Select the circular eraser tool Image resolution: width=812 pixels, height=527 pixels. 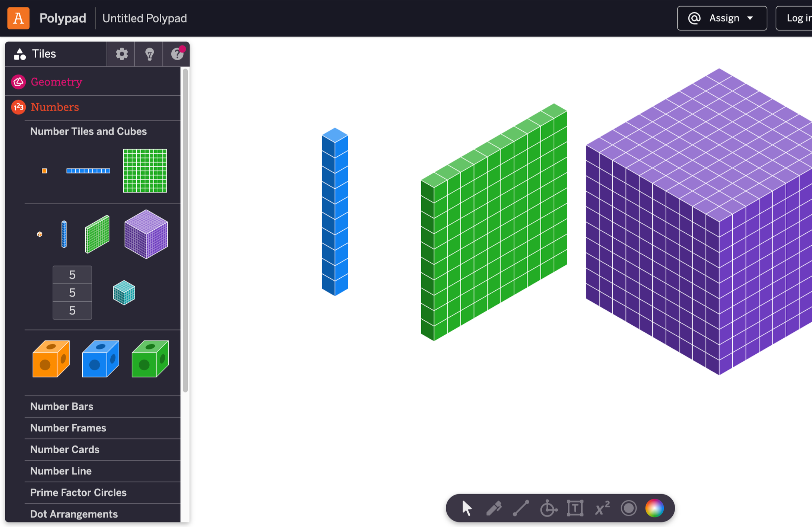click(x=629, y=508)
